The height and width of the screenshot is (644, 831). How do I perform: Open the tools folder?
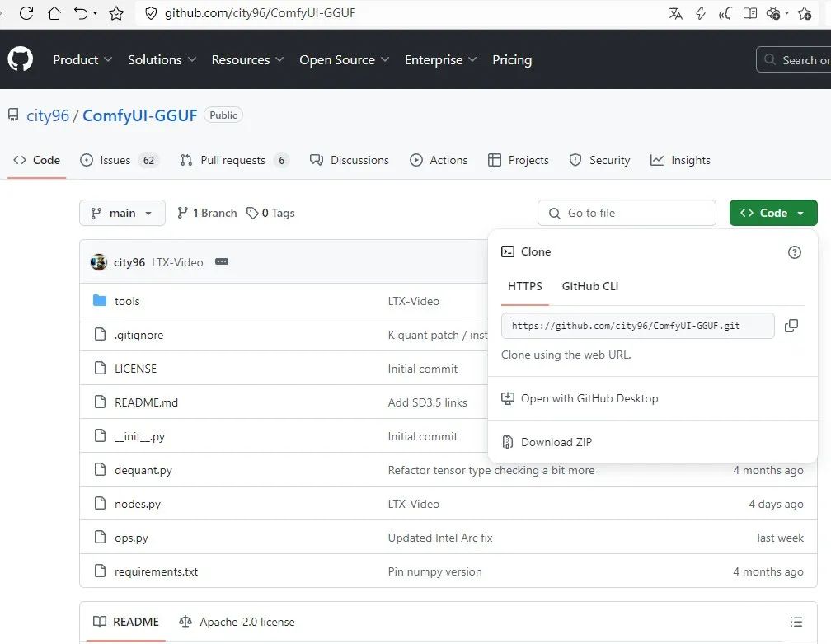127,301
